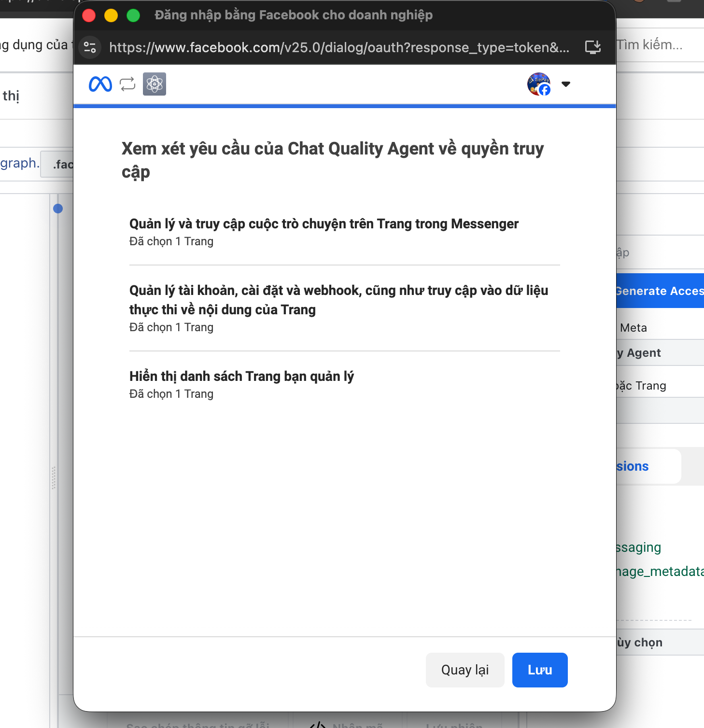Open the graph .facebook domain dropdown

click(58, 165)
